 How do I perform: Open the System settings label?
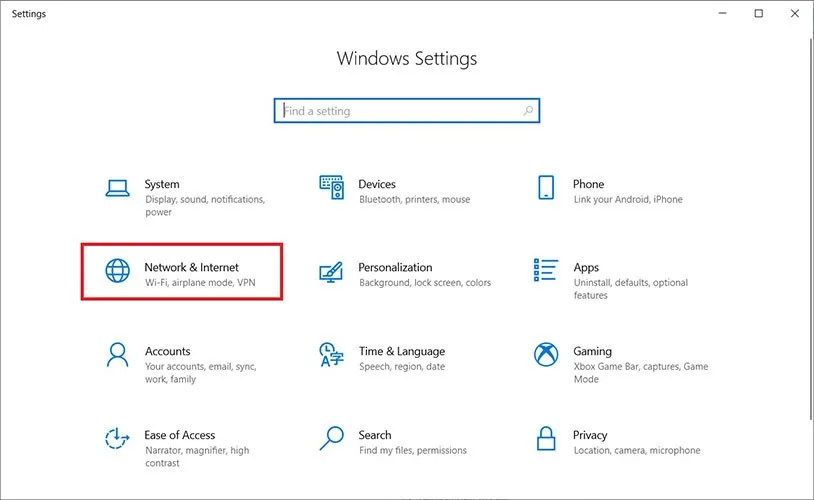[x=162, y=184]
